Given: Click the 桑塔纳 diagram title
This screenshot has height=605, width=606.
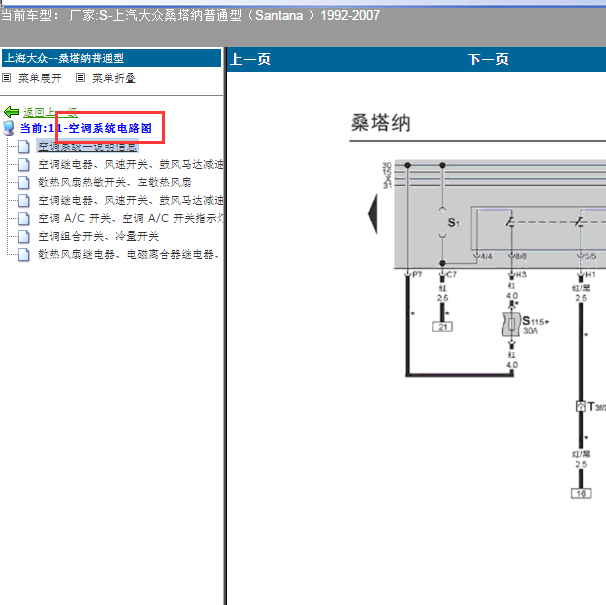Looking at the screenshot, I should click(x=380, y=123).
